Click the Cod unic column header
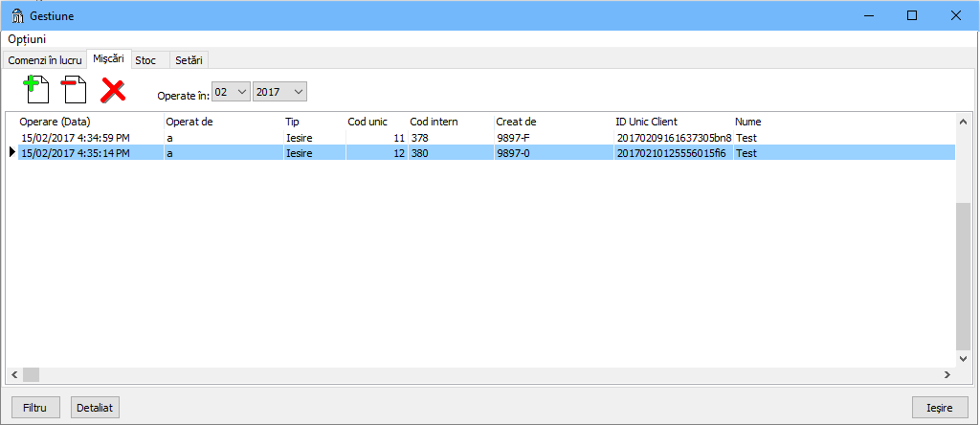Viewport: 980px width, 425px height. pos(367,122)
